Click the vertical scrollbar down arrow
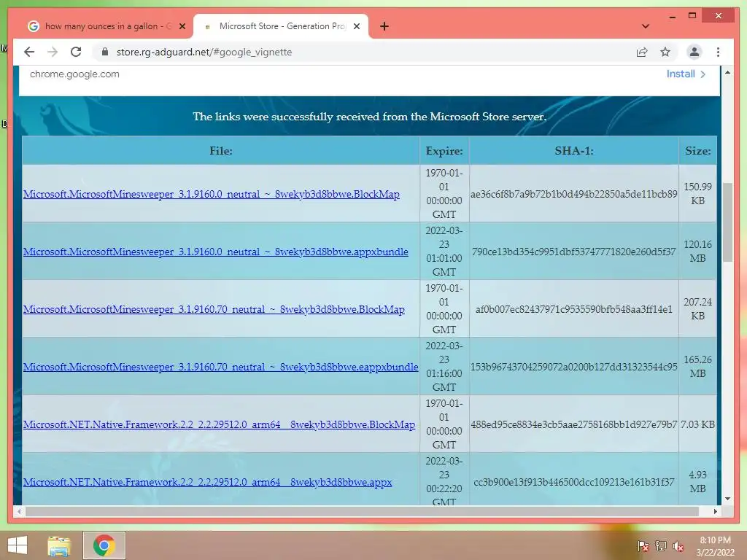The height and width of the screenshot is (560, 747). [727, 499]
